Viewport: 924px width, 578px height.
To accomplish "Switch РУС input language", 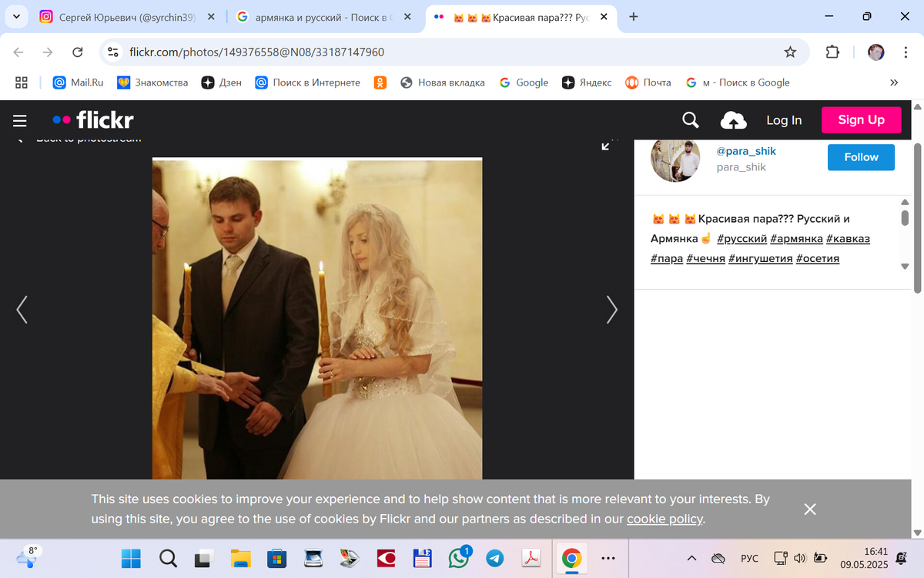I will tap(749, 558).
